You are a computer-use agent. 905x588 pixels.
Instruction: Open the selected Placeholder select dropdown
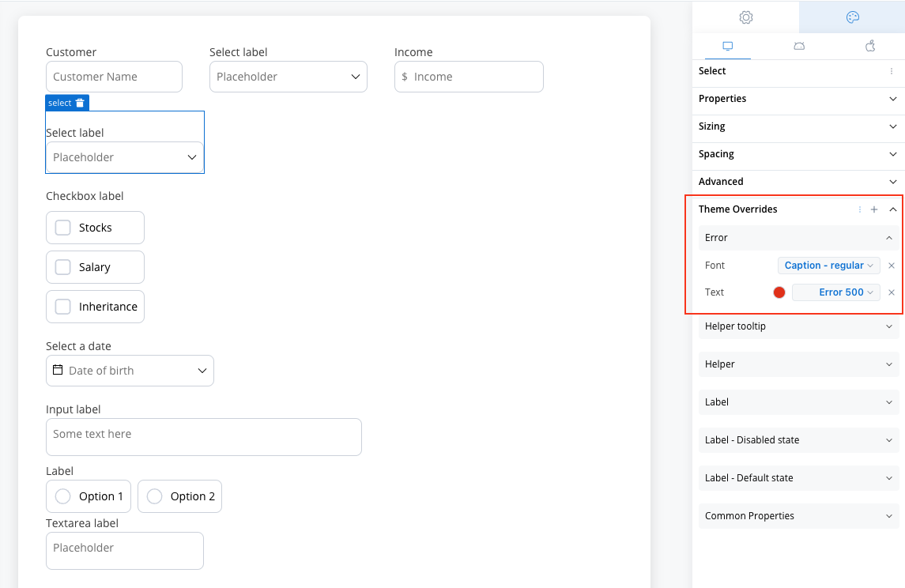[125, 157]
